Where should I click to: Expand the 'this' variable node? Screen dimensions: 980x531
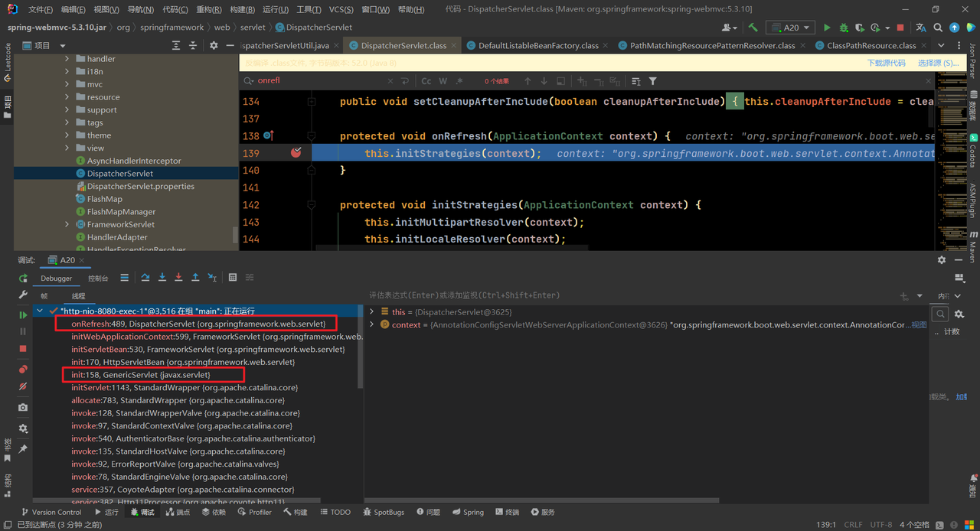[372, 311]
